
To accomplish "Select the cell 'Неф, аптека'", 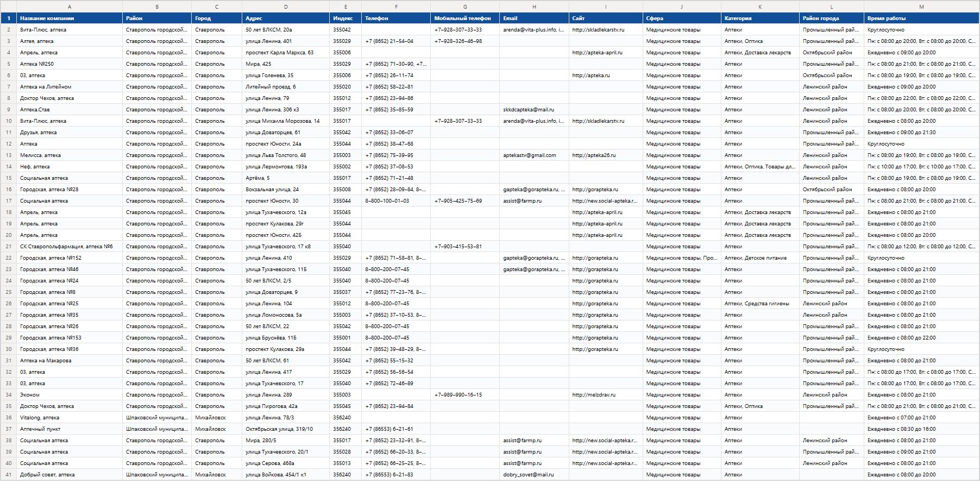I will (x=70, y=167).
